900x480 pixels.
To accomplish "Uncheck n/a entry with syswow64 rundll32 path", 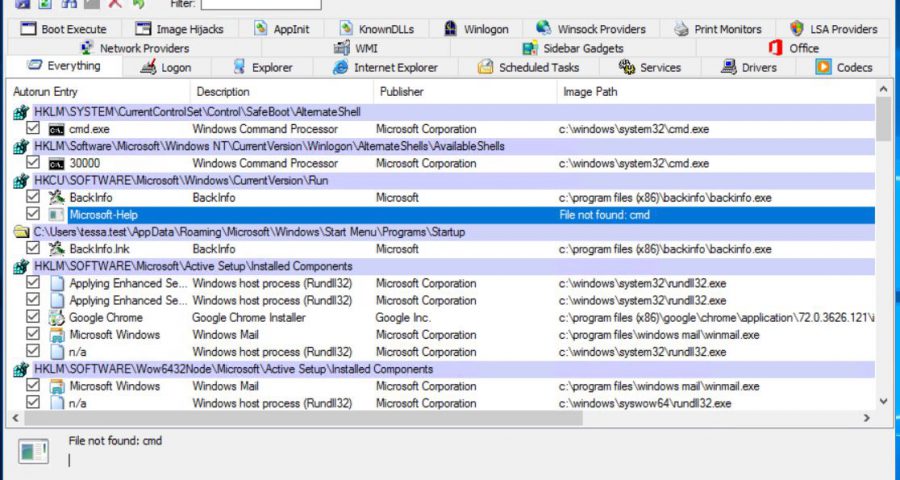I will (x=33, y=402).
